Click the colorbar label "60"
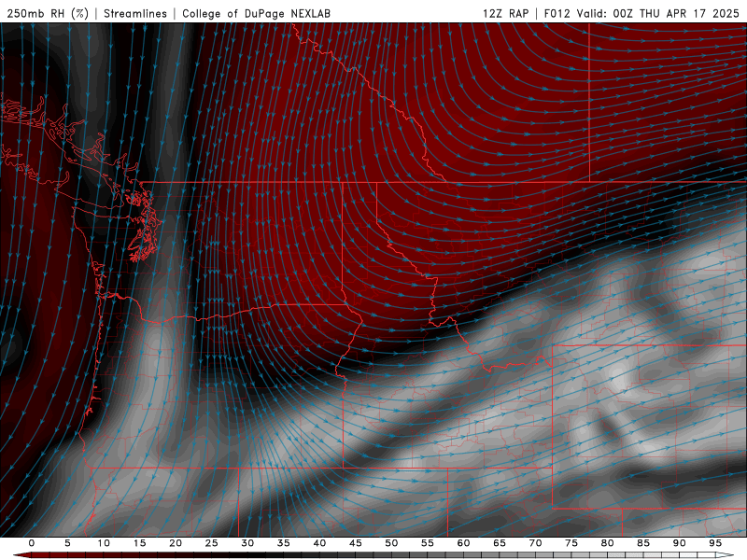This screenshot has width=747, height=560. tap(463, 543)
